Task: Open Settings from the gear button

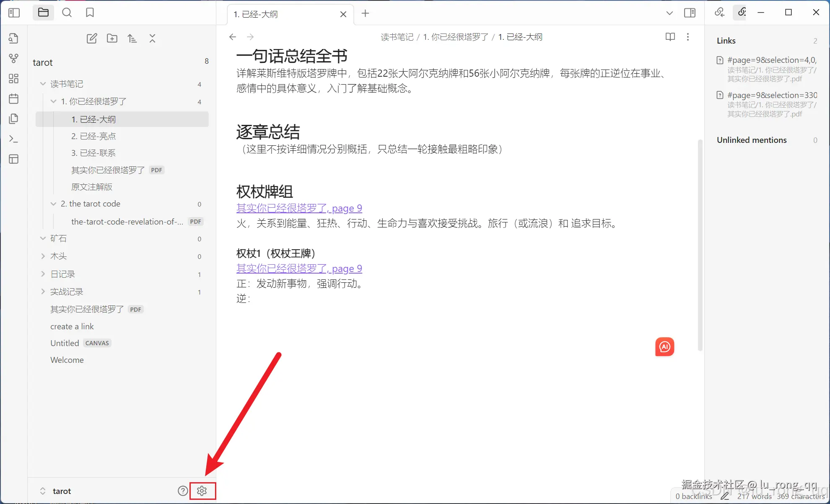Action: (202, 491)
